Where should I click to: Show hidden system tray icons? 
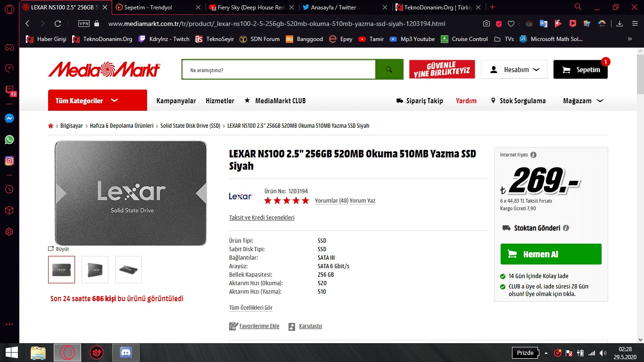[546, 353]
